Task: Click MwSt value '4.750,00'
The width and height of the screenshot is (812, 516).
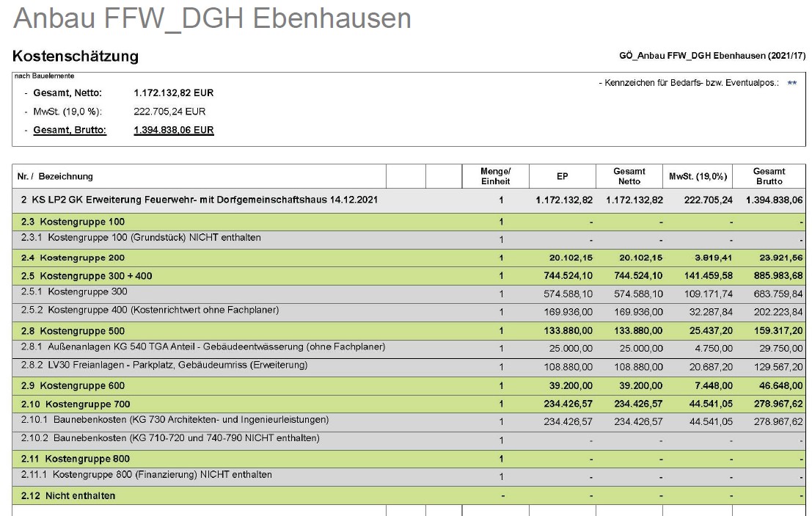Action: pos(713,349)
